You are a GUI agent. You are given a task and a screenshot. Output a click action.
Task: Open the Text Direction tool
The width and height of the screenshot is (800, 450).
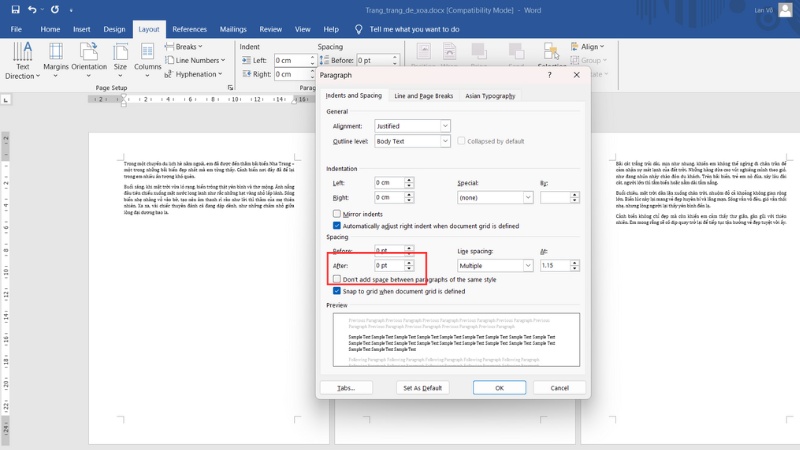coord(22,59)
